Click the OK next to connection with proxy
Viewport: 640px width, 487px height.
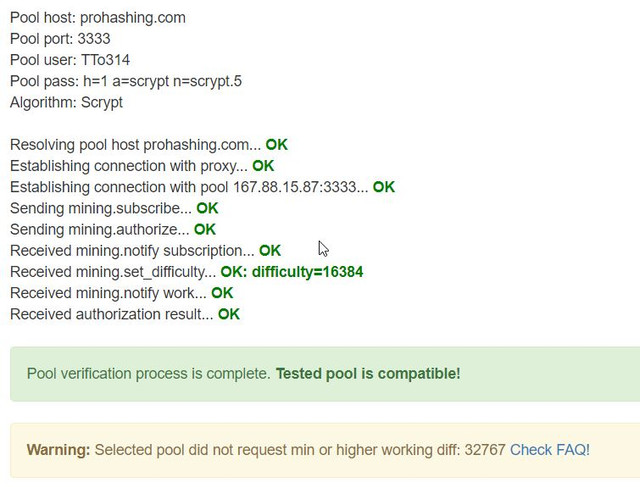263,166
